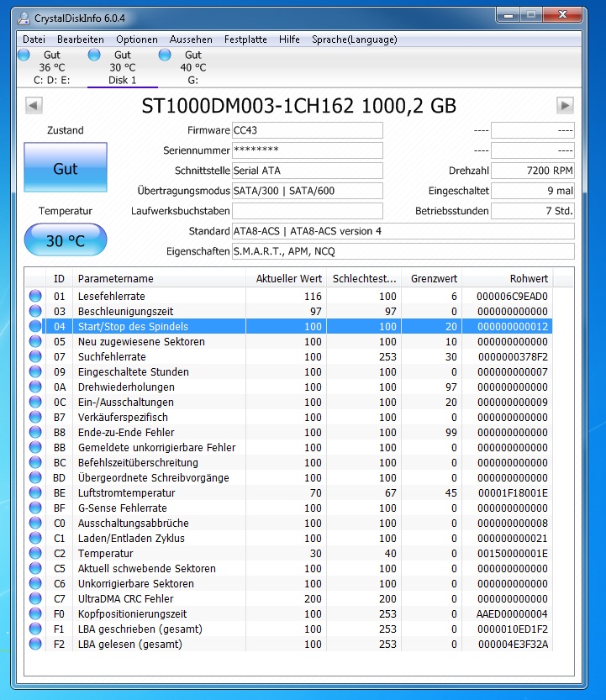Click the 30 °C temperature button
Screen dimensions: 606x700
tap(66, 240)
